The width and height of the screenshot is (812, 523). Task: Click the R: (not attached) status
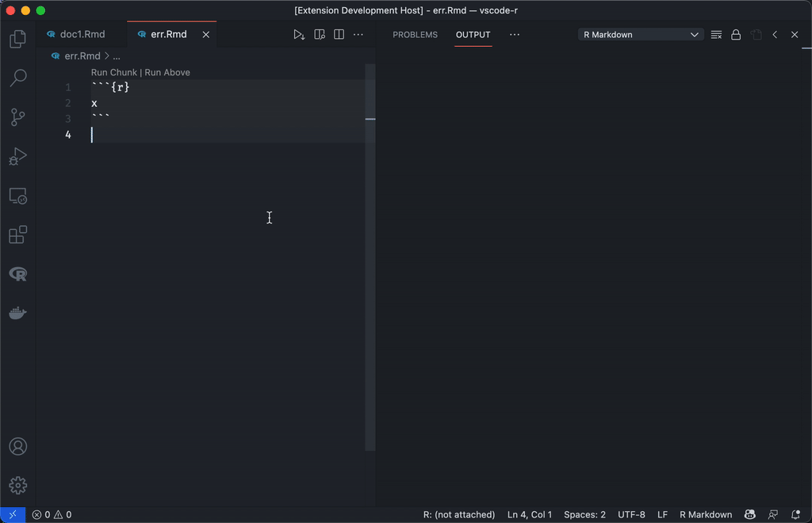click(459, 515)
